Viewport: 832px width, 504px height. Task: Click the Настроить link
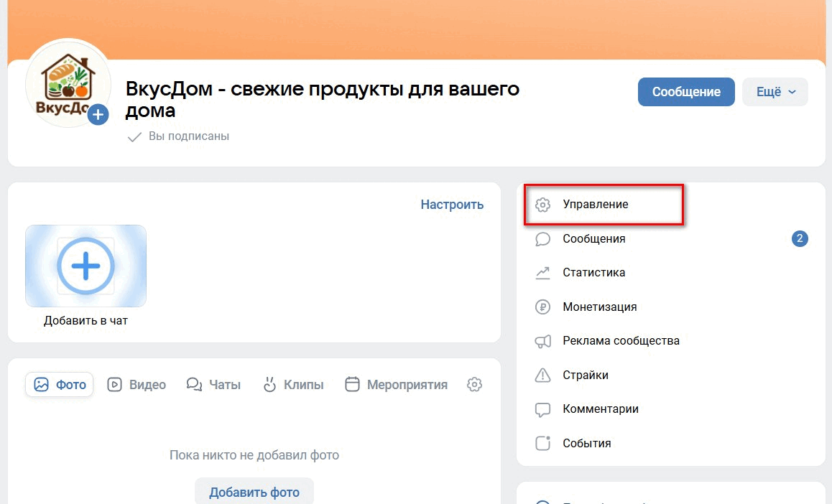tap(452, 205)
